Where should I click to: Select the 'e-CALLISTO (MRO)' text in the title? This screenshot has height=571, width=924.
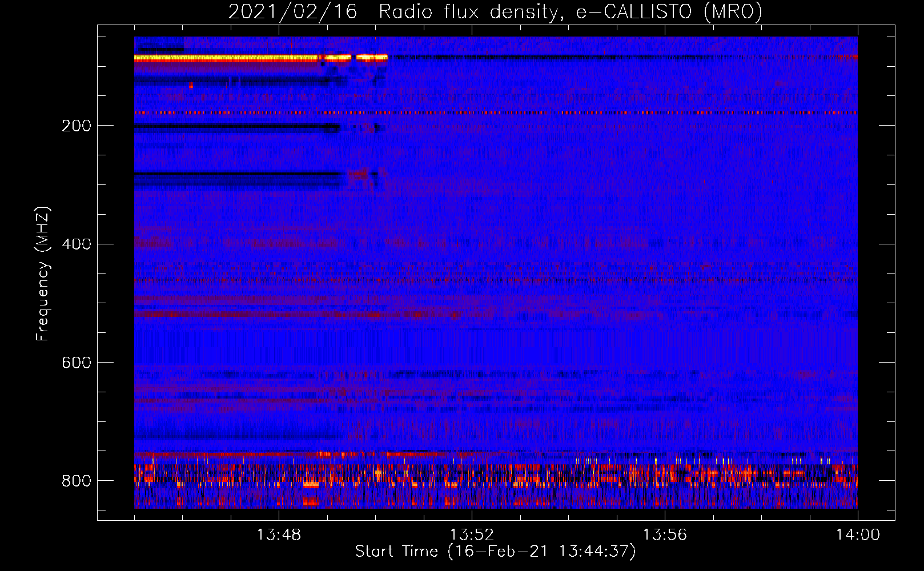coord(669,12)
